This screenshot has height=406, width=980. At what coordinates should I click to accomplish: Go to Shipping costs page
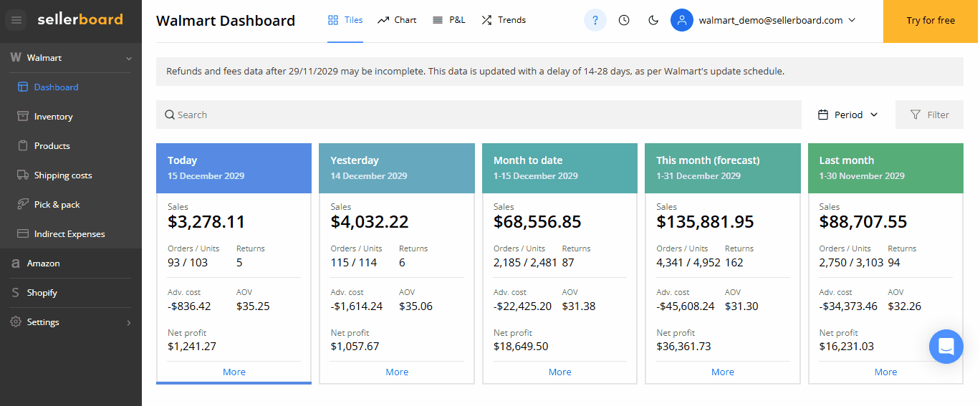[x=62, y=175]
